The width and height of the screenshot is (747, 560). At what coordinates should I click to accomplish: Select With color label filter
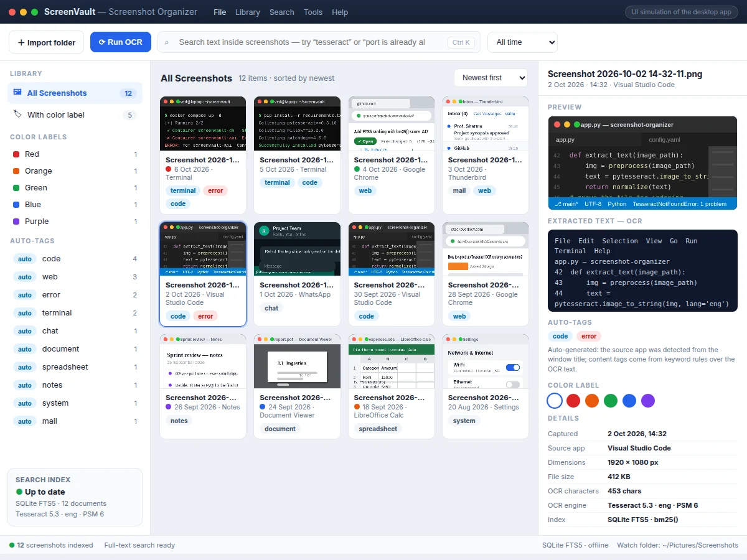75,114
